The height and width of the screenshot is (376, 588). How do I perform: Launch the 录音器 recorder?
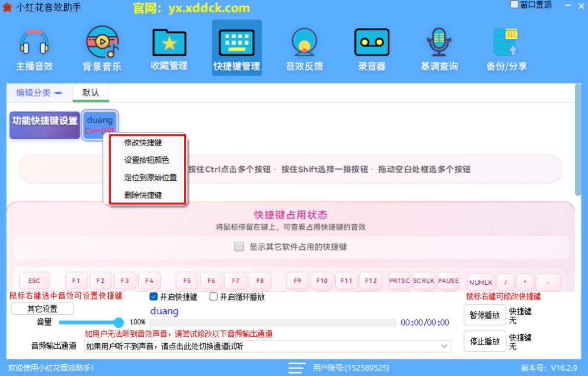point(371,48)
